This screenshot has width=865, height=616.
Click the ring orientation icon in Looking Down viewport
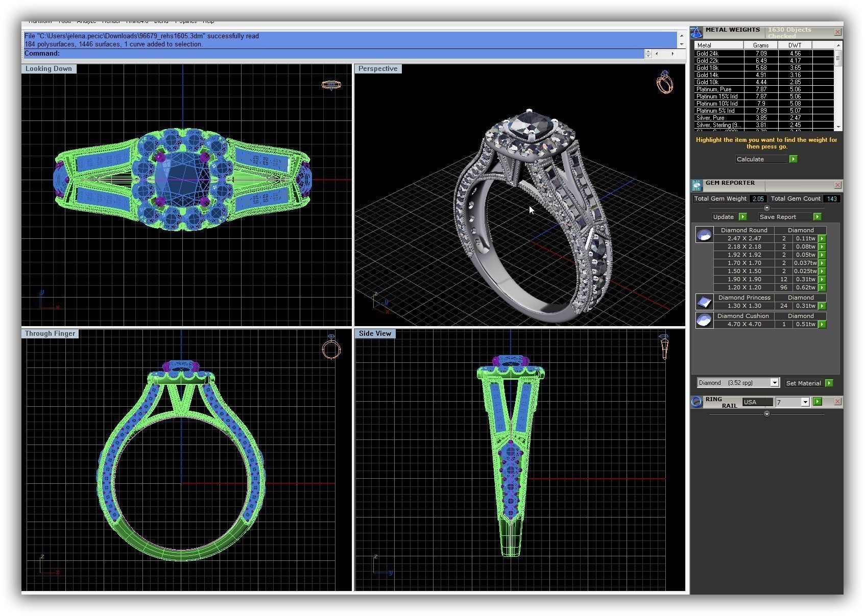[x=331, y=85]
